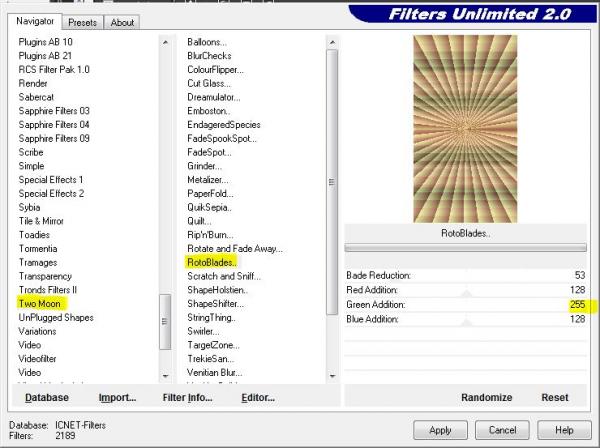The width and height of the screenshot is (600, 448).
Task: Select the Navigator tab
Action: click(35, 21)
